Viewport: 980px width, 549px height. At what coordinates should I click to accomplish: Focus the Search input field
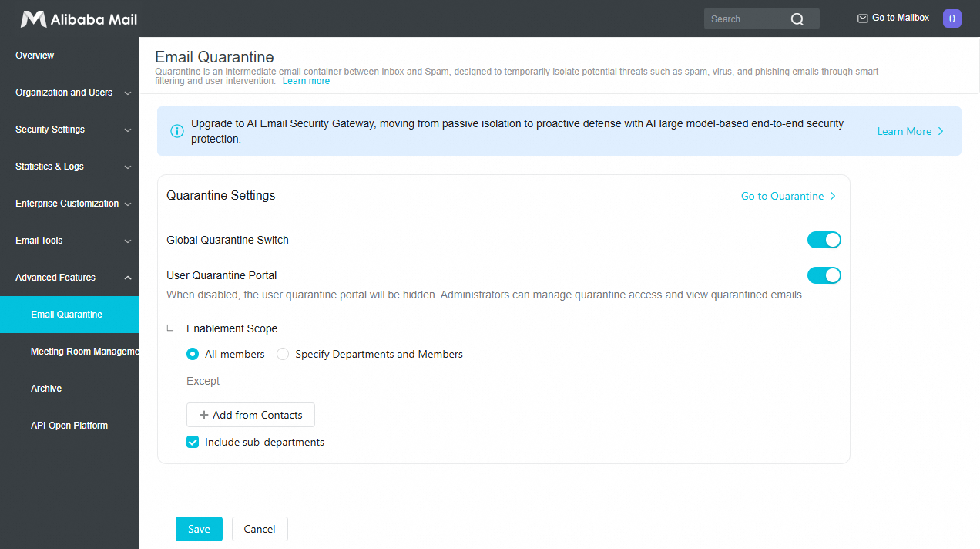tap(747, 19)
